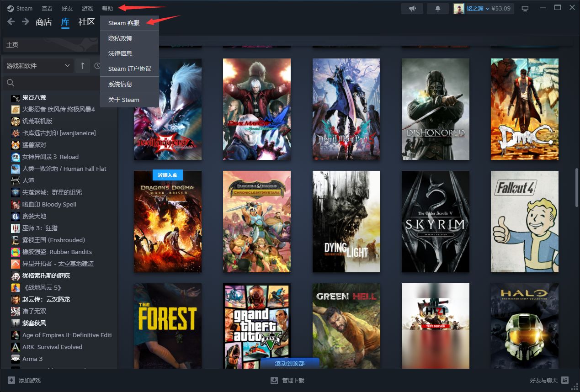Click the add game plus icon
The height and width of the screenshot is (392, 580).
coord(11,380)
